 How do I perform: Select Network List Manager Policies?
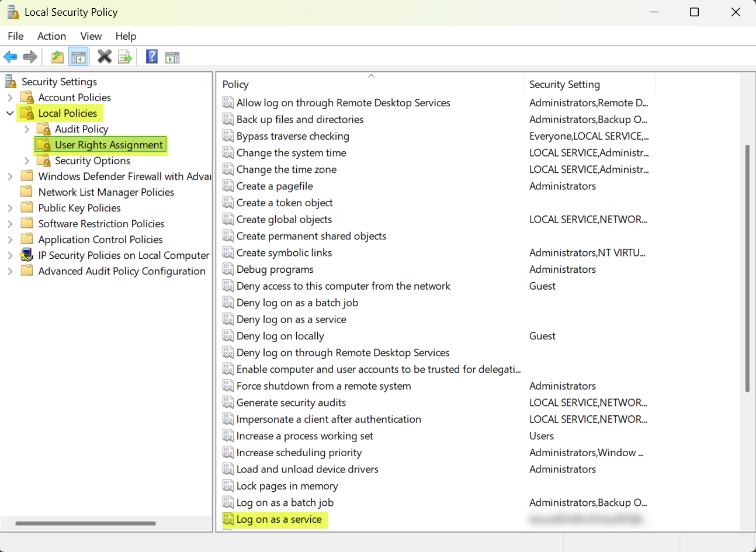pyautogui.click(x=106, y=192)
